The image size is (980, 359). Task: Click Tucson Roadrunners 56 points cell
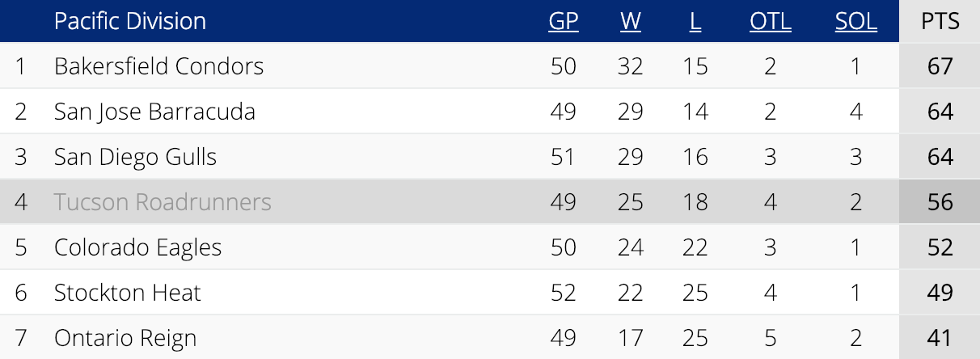click(x=940, y=201)
